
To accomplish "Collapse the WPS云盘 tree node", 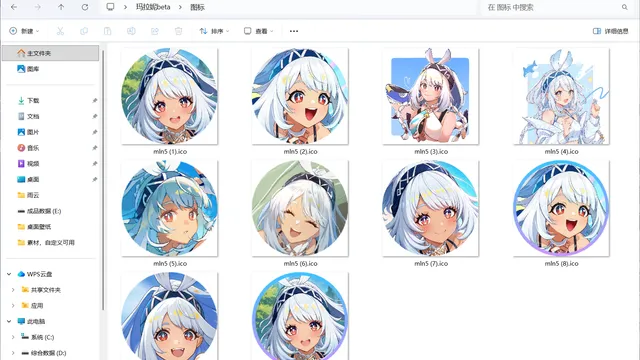I will coord(9,274).
